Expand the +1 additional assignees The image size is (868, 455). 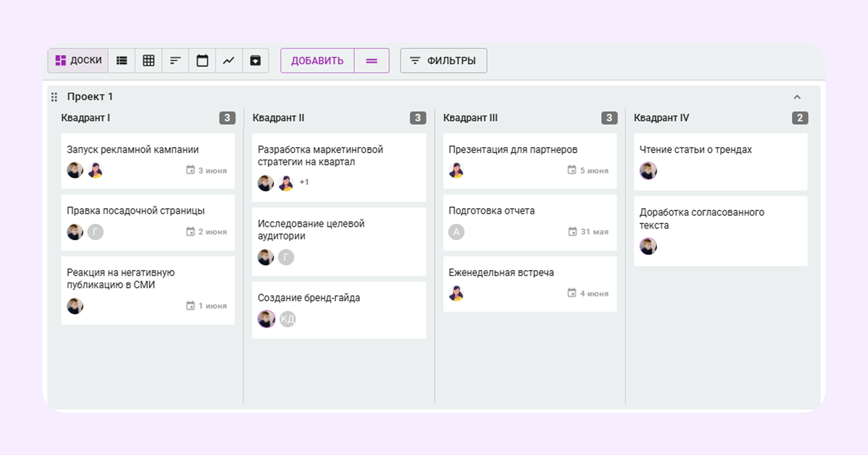click(x=304, y=182)
